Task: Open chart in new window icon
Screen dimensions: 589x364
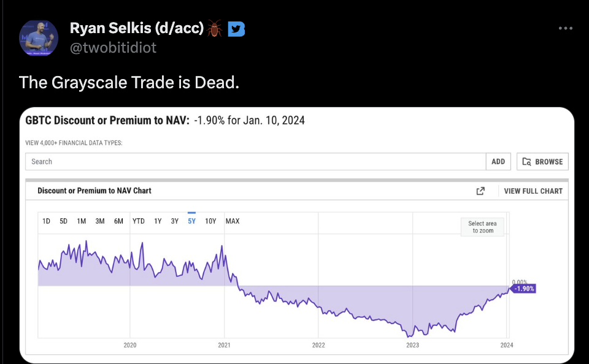Action: [x=480, y=191]
